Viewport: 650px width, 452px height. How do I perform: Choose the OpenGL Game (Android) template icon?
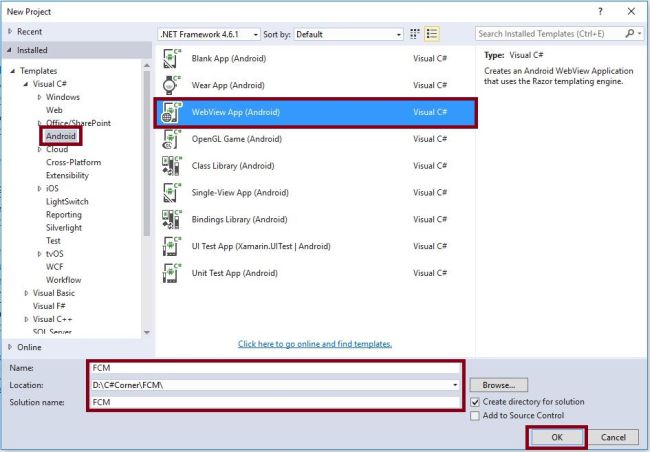click(x=172, y=139)
